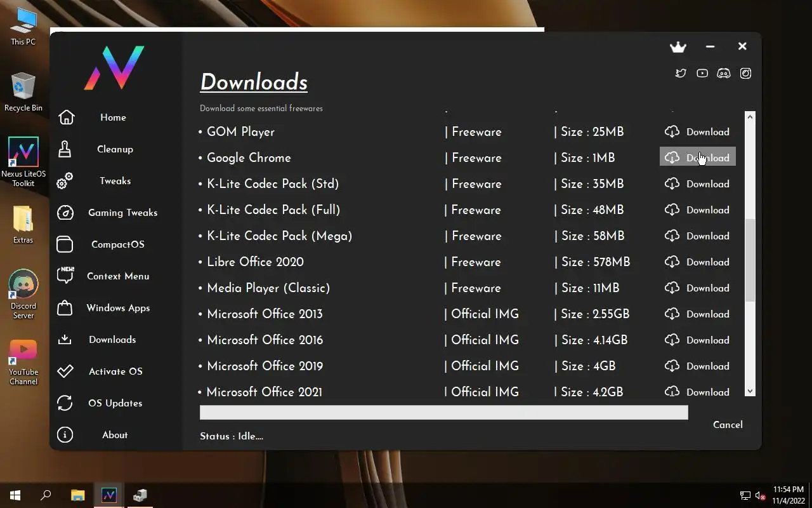812x508 pixels.
Task: Open the About section label
Action: click(x=115, y=435)
